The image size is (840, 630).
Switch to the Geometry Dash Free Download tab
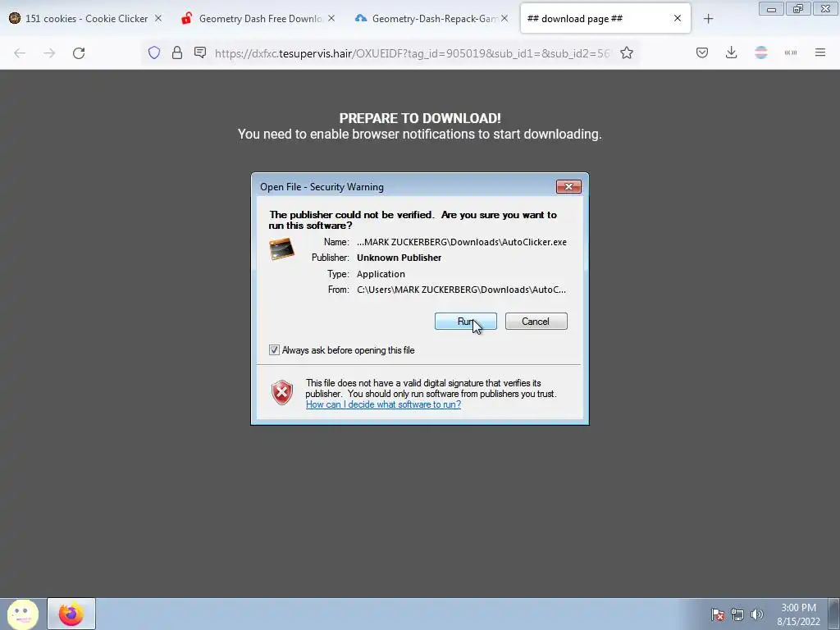click(x=260, y=19)
